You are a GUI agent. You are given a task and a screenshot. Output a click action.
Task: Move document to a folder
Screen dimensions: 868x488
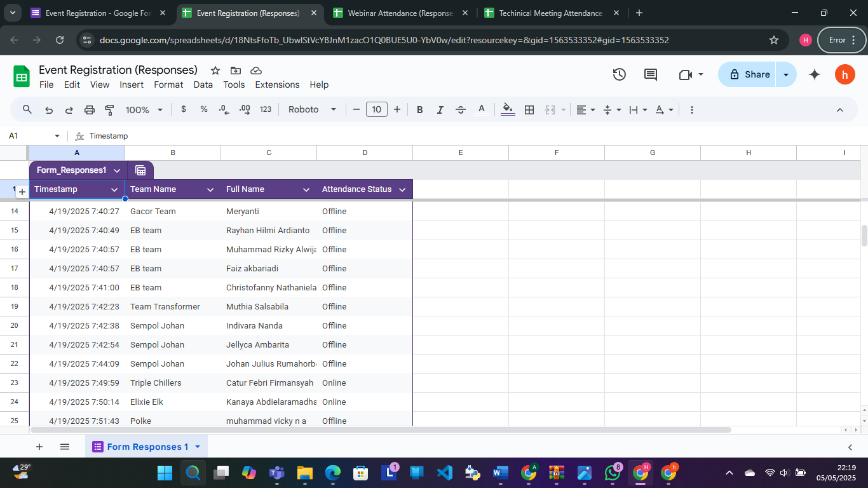pyautogui.click(x=236, y=71)
